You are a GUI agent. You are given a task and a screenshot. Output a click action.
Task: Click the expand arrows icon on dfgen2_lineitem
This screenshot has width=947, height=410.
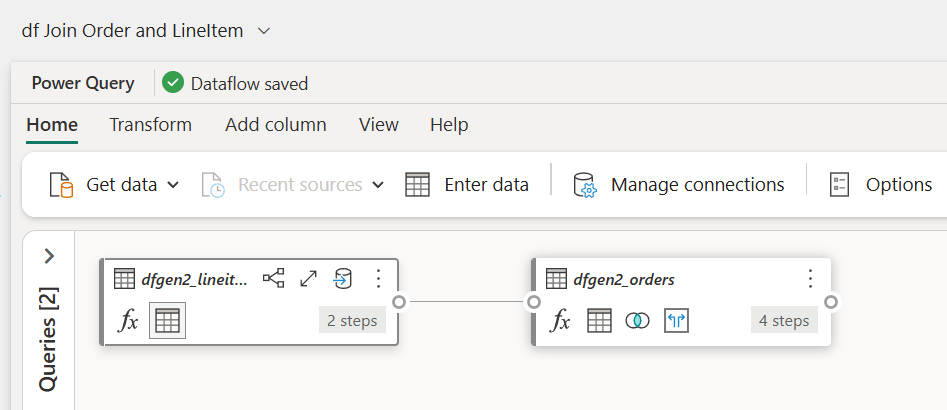pyautogui.click(x=308, y=278)
